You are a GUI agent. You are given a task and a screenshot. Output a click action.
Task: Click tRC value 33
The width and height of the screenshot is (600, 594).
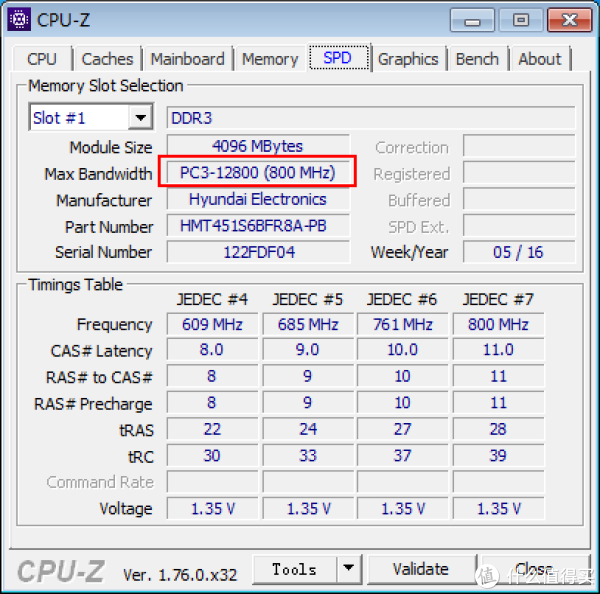click(308, 455)
